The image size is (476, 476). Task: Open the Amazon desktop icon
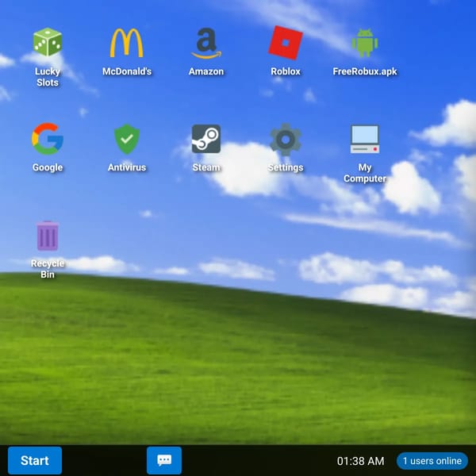pyautogui.click(x=206, y=43)
